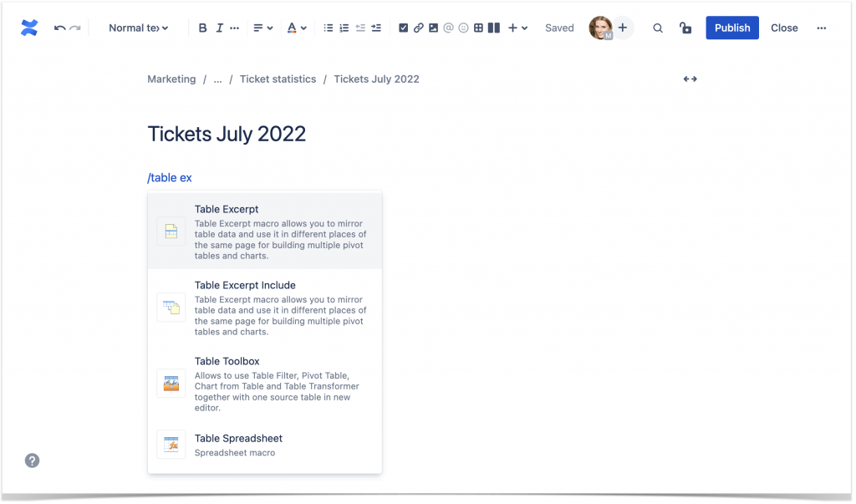
Task: Toggle bold formatting
Action: point(202,28)
